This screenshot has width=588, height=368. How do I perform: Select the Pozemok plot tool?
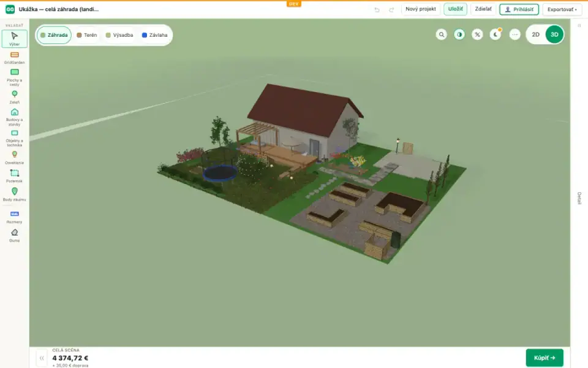point(14,176)
